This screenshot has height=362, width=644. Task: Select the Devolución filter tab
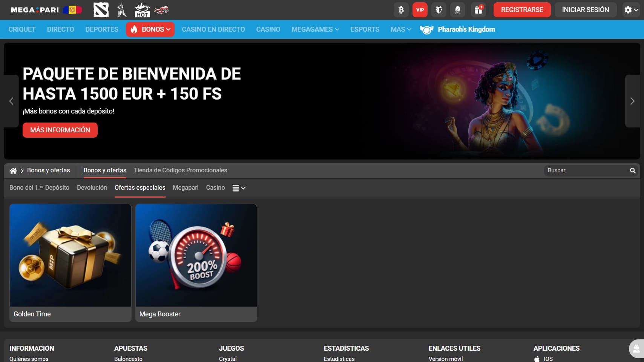(92, 188)
